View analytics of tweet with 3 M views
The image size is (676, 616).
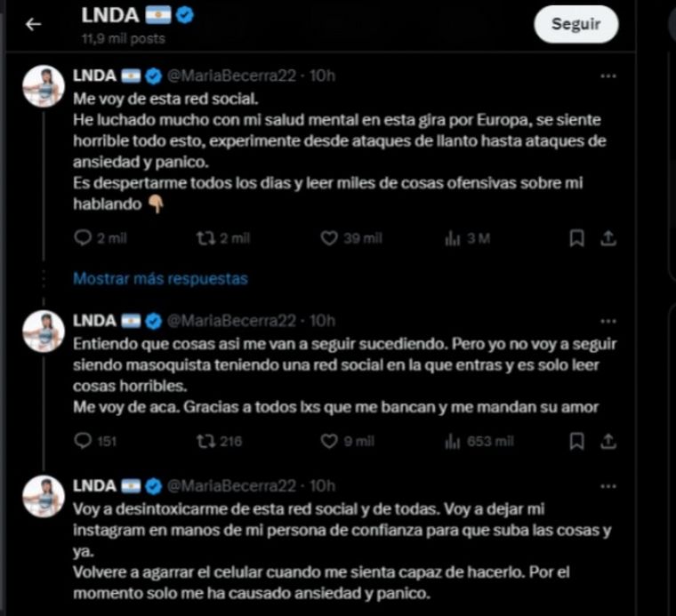tap(453, 238)
